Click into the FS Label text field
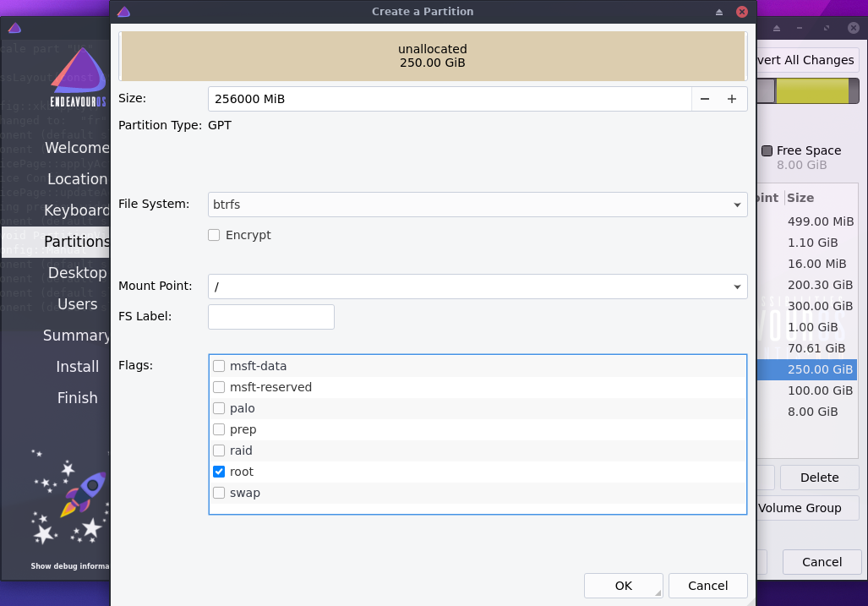This screenshot has width=868, height=606. pos(271,317)
